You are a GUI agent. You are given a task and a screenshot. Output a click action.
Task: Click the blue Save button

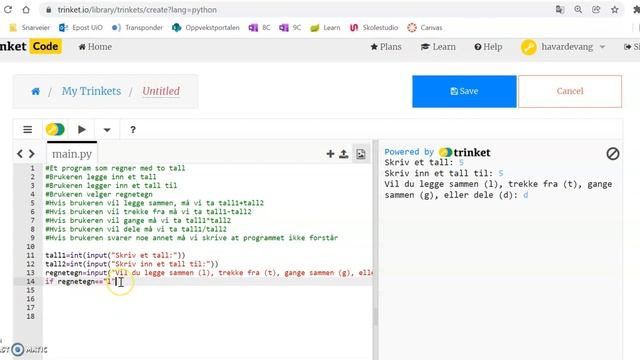click(464, 91)
